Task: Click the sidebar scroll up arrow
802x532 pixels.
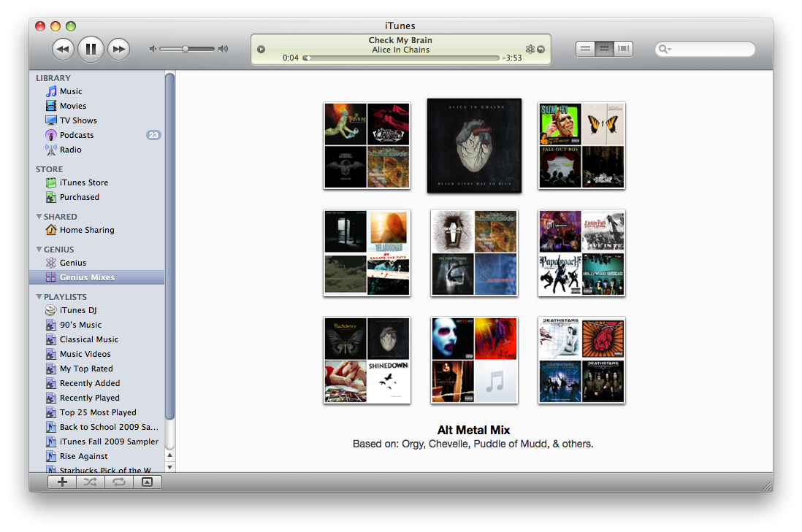Action: [x=169, y=455]
